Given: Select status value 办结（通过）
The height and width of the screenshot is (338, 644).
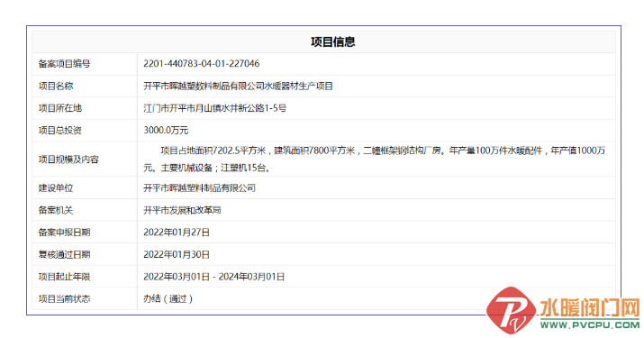Looking at the screenshot, I should (168, 299).
